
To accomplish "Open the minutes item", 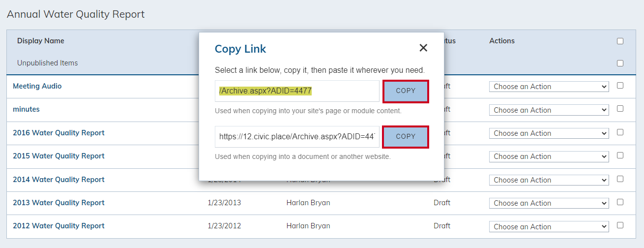I will tap(26, 109).
